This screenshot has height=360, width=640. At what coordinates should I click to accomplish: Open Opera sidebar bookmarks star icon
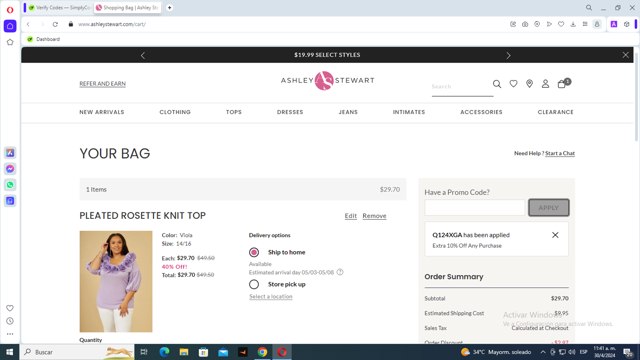point(10,42)
